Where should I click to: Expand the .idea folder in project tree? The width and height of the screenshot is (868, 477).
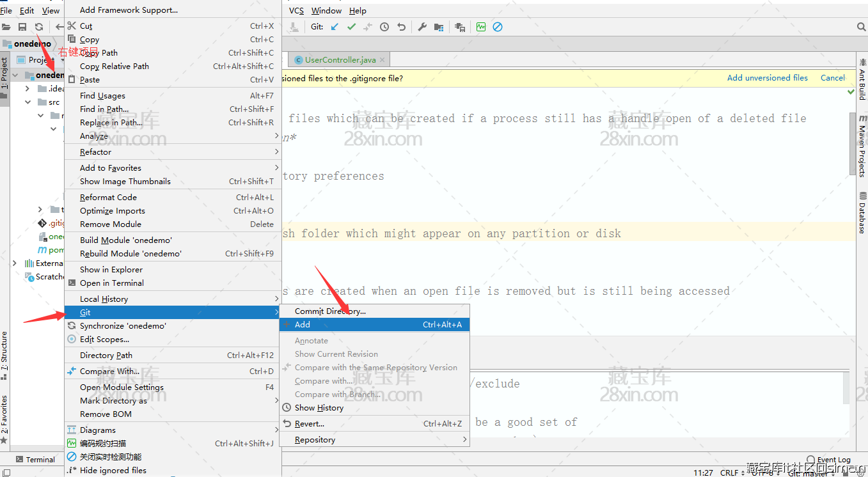[28, 89]
